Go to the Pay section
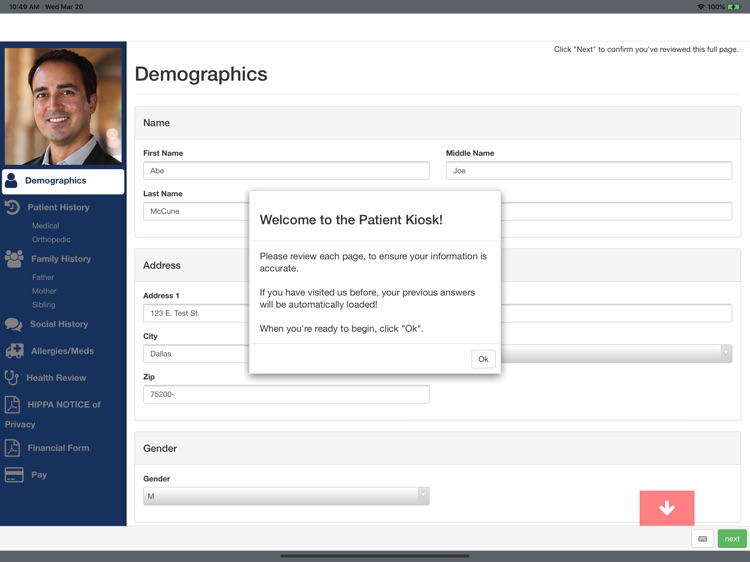The width and height of the screenshot is (750, 562). pyautogui.click(x=39, y=475)
